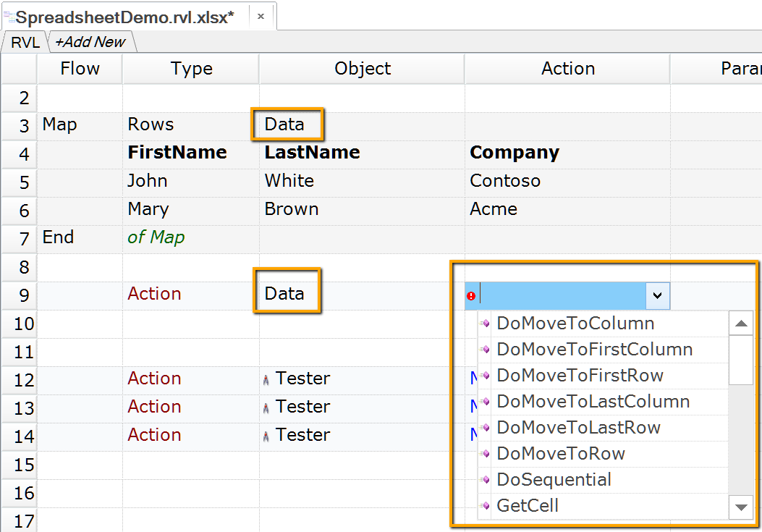The height and width of the screenshot is (532, 762).
Task: Click the +Add New sheet tab
Action: tap(90, 43)
